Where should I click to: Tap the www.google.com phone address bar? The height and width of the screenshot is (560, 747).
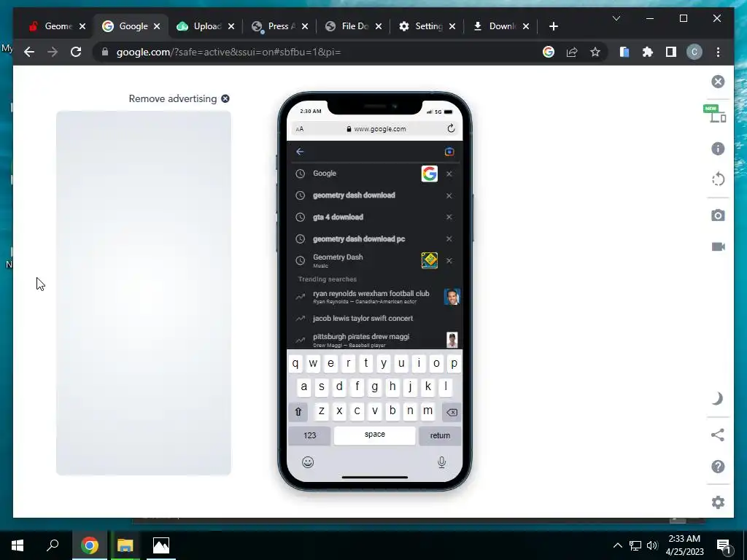point(376,129)
